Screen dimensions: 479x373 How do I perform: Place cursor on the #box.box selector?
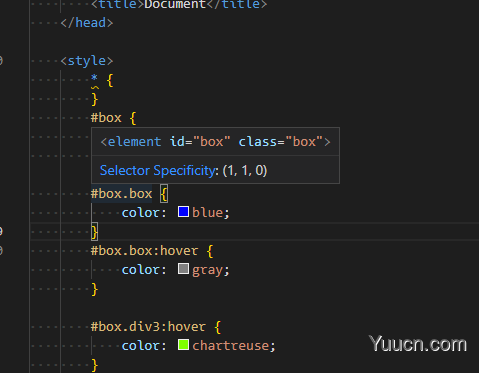[121, 194]
